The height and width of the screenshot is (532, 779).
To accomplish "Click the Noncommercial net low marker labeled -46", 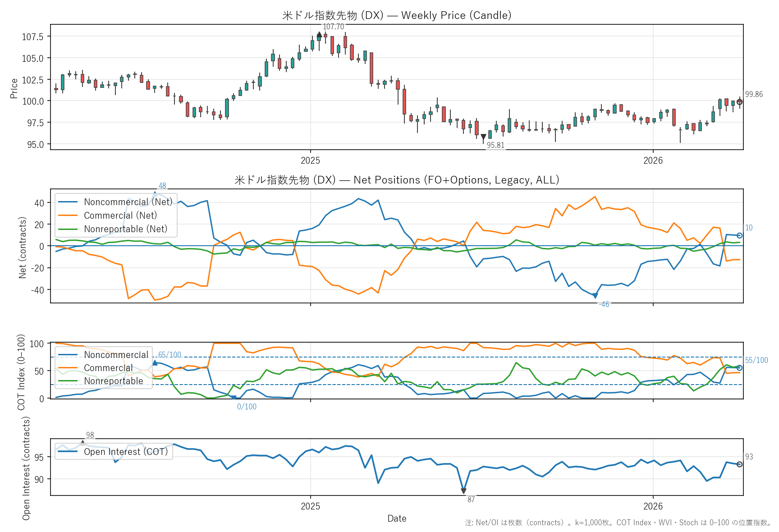I will click(x=595, y=296).
